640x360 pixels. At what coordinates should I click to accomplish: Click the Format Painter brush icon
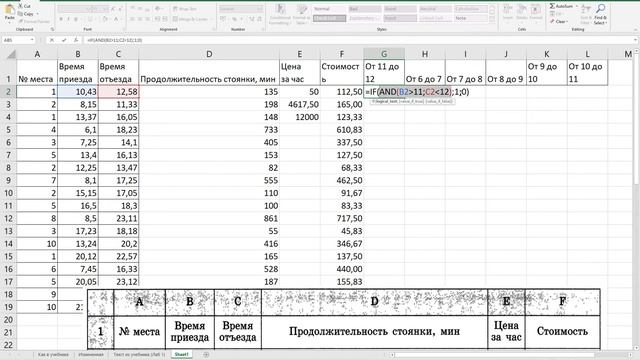pos(20,21)
